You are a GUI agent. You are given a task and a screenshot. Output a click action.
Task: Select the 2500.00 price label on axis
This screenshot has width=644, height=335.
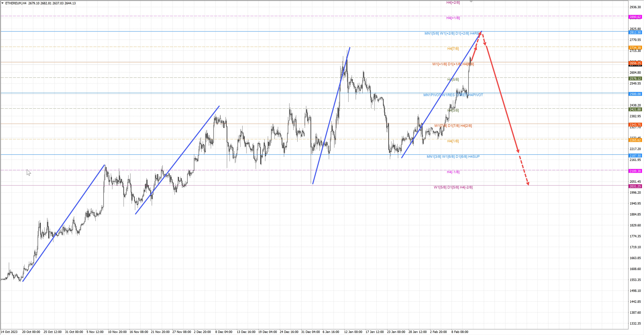tap(635, 94)
